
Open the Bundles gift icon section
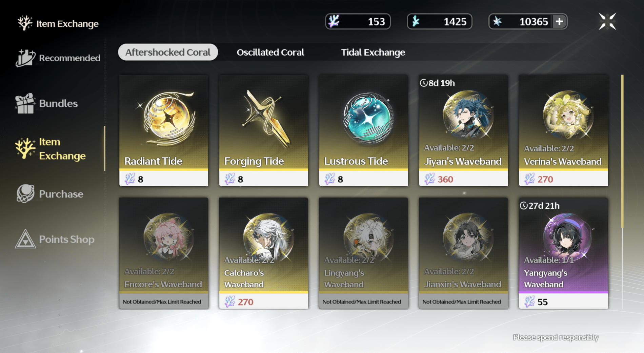pos(46,103)
